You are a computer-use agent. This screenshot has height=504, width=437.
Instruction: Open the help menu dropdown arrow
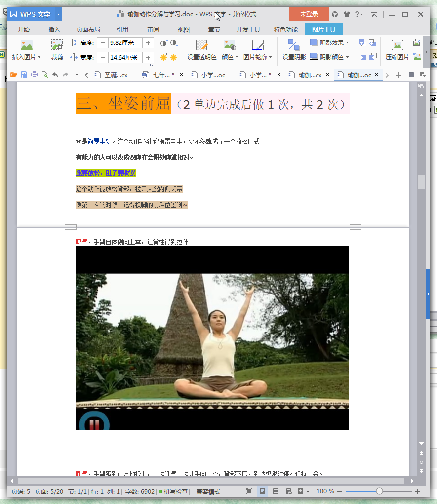pos(362,14)
